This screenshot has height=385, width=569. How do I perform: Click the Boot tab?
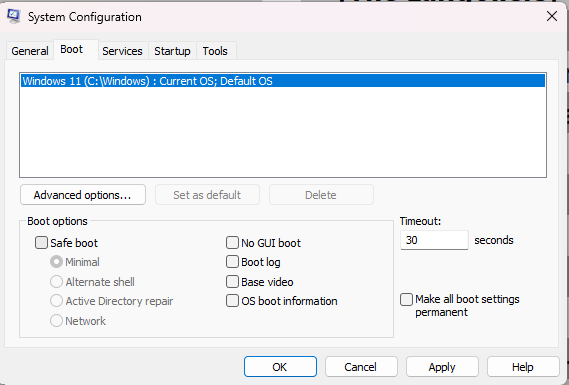tap(72, 49)
